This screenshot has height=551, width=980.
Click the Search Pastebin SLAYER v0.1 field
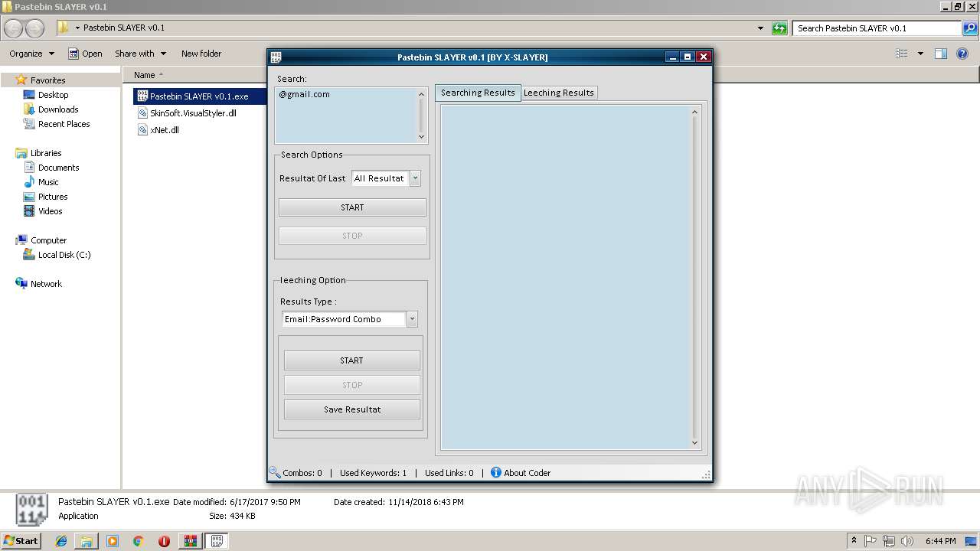coord(877,28)
